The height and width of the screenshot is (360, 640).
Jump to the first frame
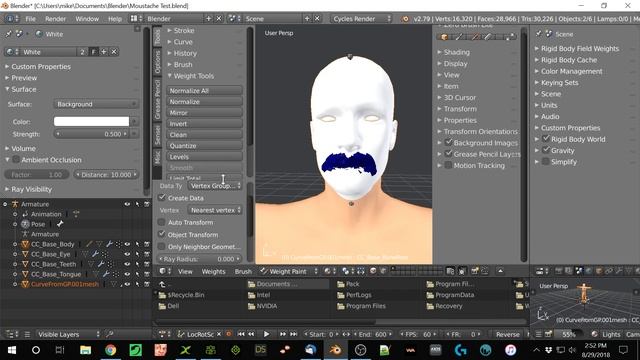click(x=241, y=334)
